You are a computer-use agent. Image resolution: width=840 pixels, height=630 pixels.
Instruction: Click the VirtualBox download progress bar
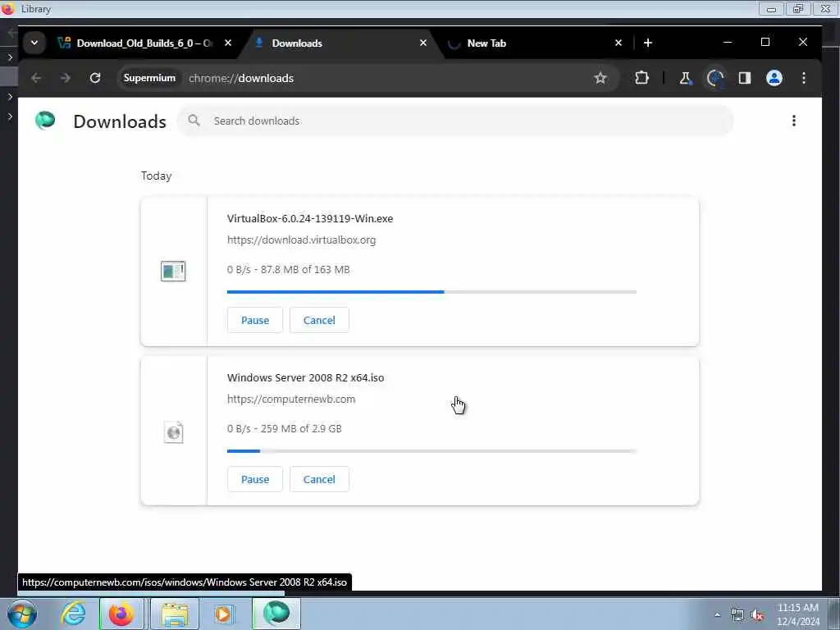431,292
